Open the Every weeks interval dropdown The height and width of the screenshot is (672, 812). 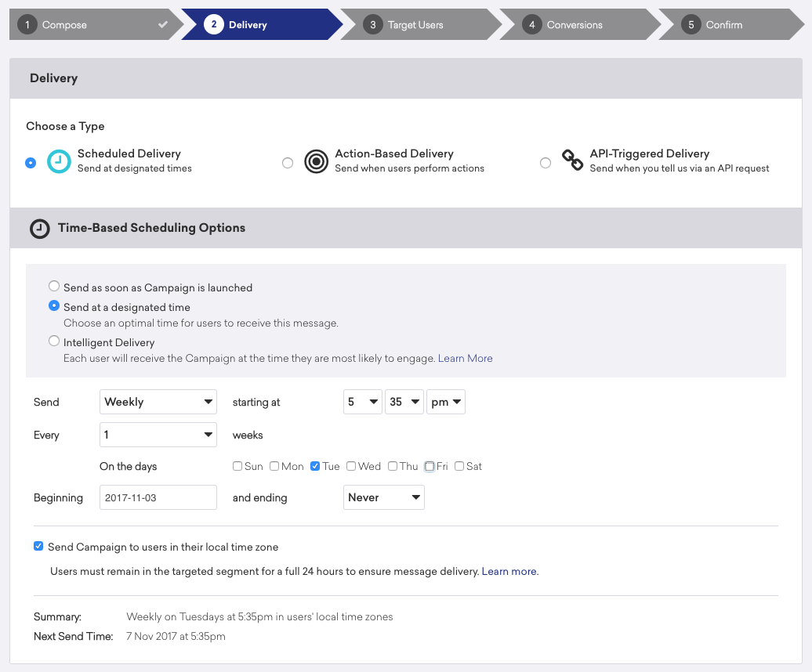click(158, 435)
